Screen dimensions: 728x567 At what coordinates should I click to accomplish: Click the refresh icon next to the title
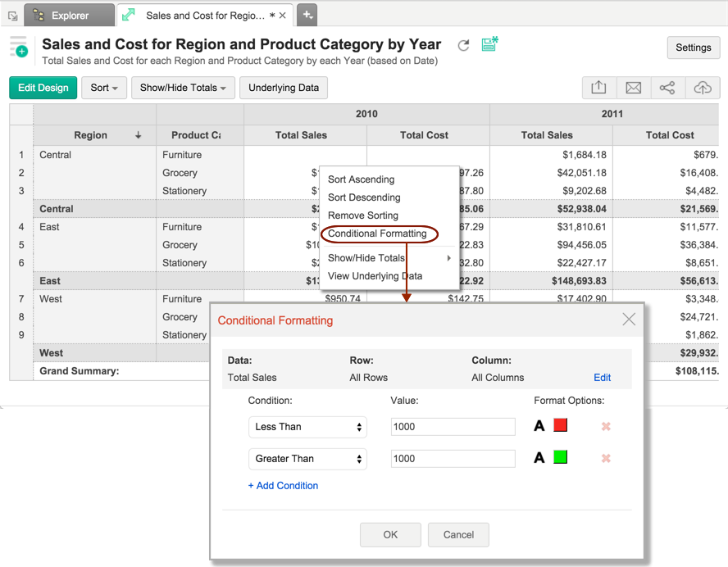(x=463, y=46)
